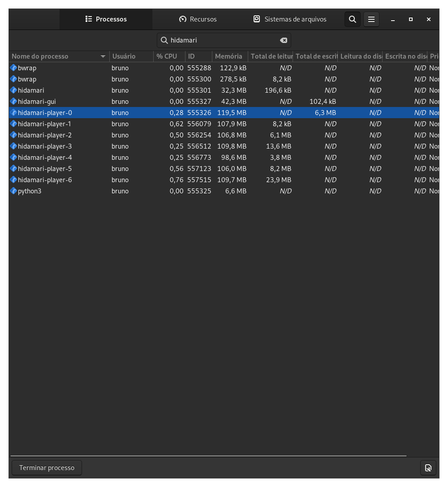Sort processes by the Memória column

[230, 56]
